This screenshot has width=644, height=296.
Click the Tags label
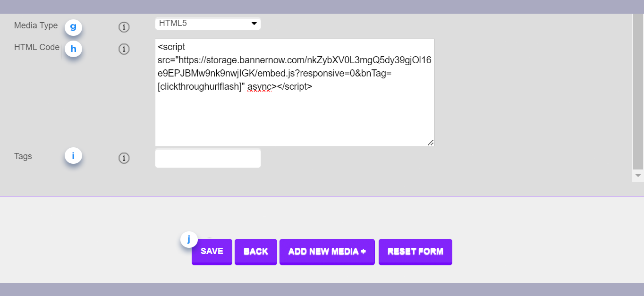pos(23,156)
